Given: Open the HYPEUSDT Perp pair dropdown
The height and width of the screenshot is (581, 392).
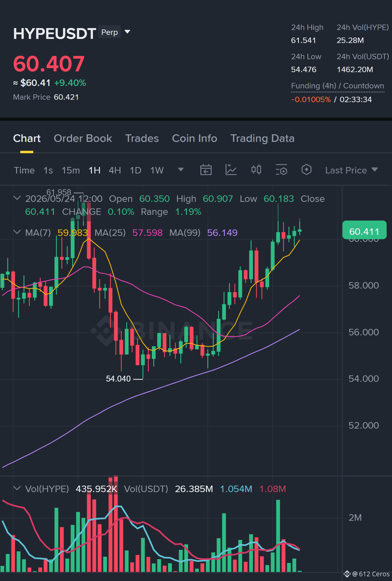Looking at the screenshot, I should click(x=127, y=32).
